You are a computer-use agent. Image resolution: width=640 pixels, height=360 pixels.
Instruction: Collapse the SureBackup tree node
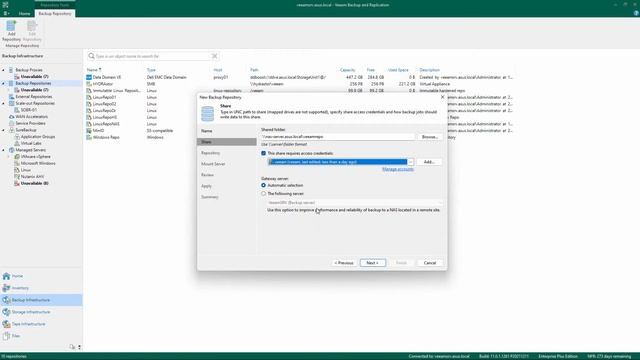tap(4, 130)
